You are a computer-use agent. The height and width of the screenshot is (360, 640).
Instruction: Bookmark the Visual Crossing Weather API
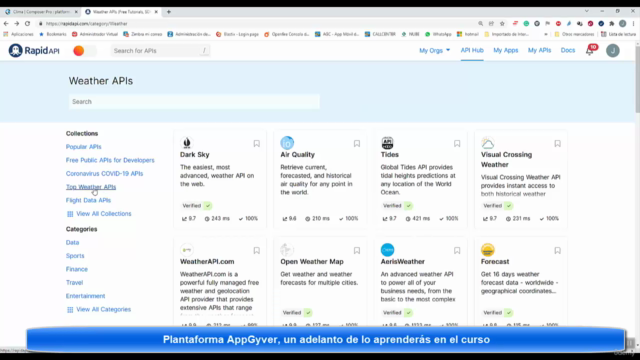[x=558, y=144]
